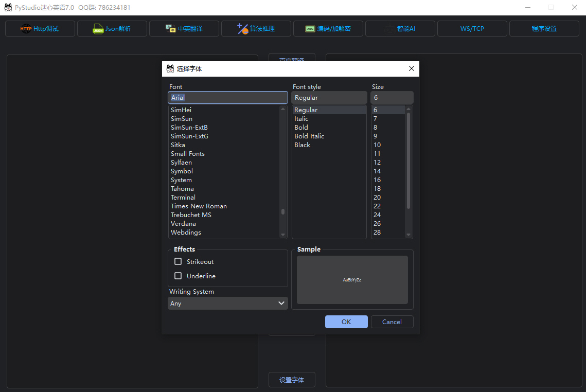586x392 pixels.
Task: Choose Bold Italic font style
Action: [309, 136]
